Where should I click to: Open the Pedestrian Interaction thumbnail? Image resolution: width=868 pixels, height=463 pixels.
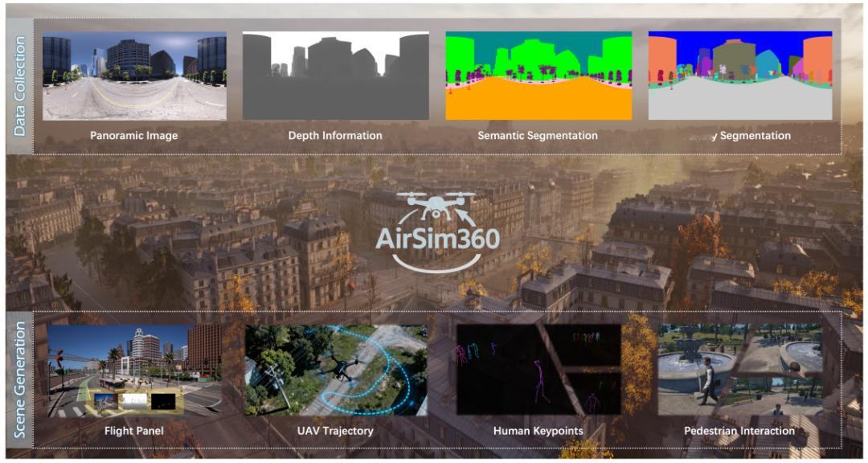pos(740,370)
